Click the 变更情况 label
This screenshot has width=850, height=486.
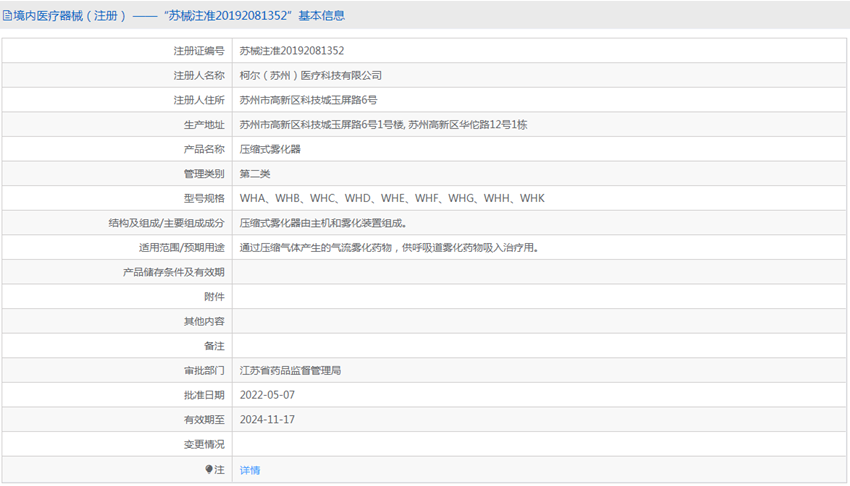coord(204,444)
